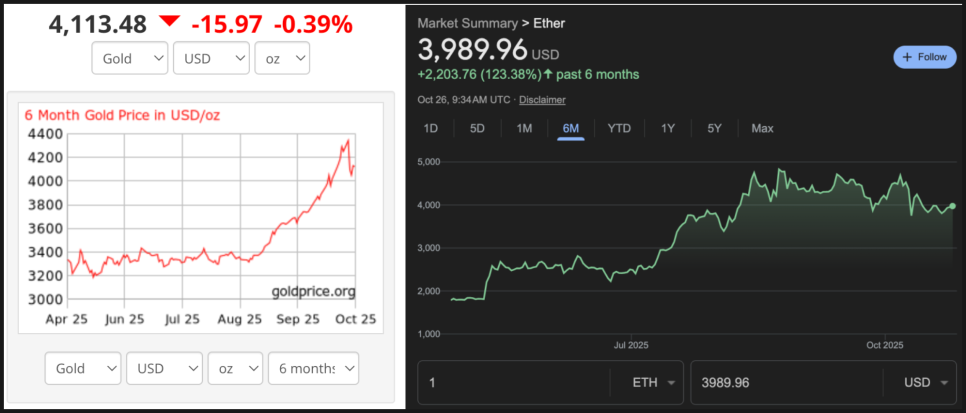Click the green up-arrow gain indicator

click(x=549, y=74)
